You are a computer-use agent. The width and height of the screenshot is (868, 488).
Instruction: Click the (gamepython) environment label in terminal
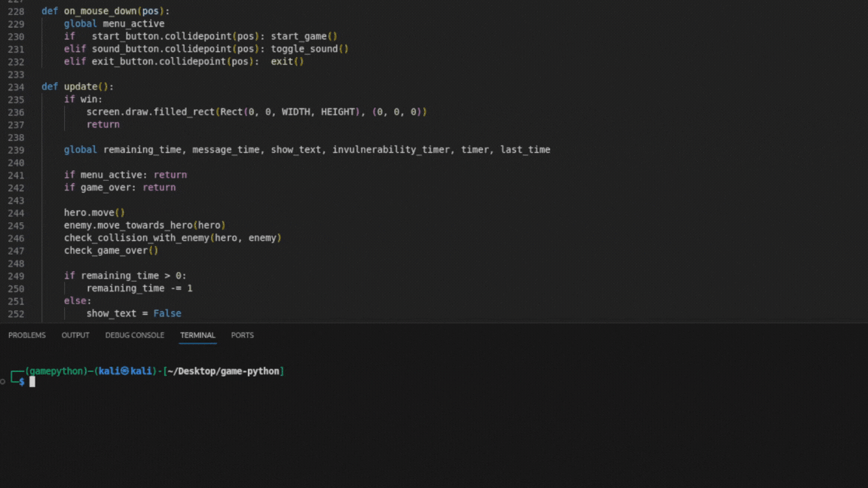(x=57, y=371)
